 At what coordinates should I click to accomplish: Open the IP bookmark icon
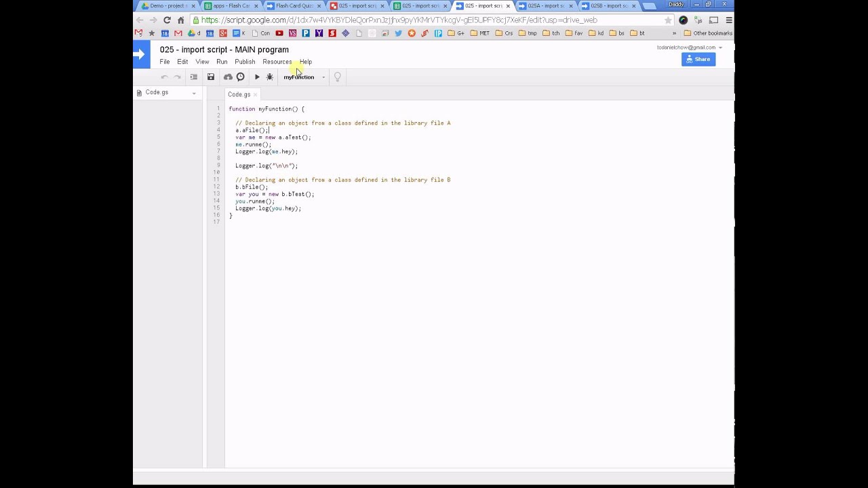click(x=438, y=33)
